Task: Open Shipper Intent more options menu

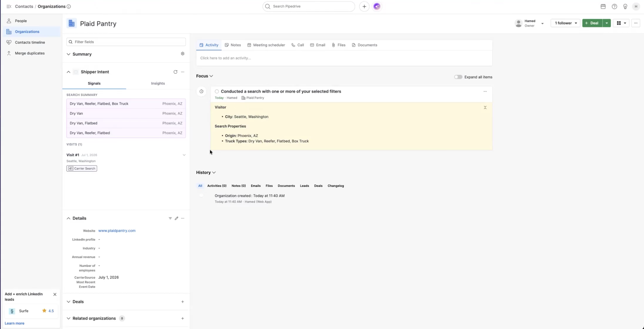Action: [x=183, y=72]
